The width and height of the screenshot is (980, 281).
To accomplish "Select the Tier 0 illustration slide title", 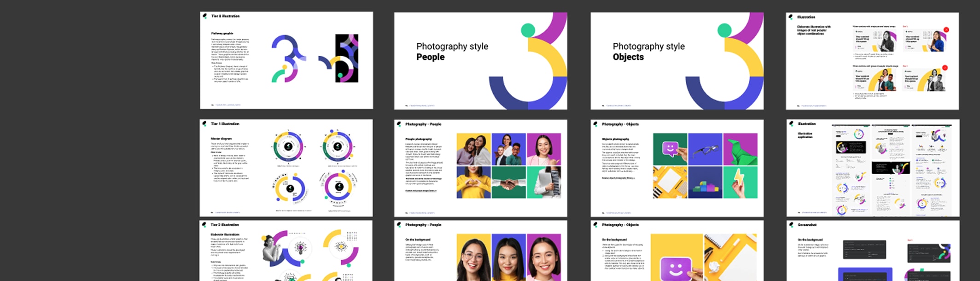I will (225, 16).
